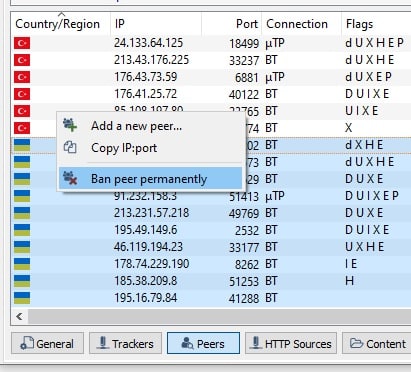Click the Add a new peer icon
The width and height of the screenshot is (411, 372).
pos(70,126)
